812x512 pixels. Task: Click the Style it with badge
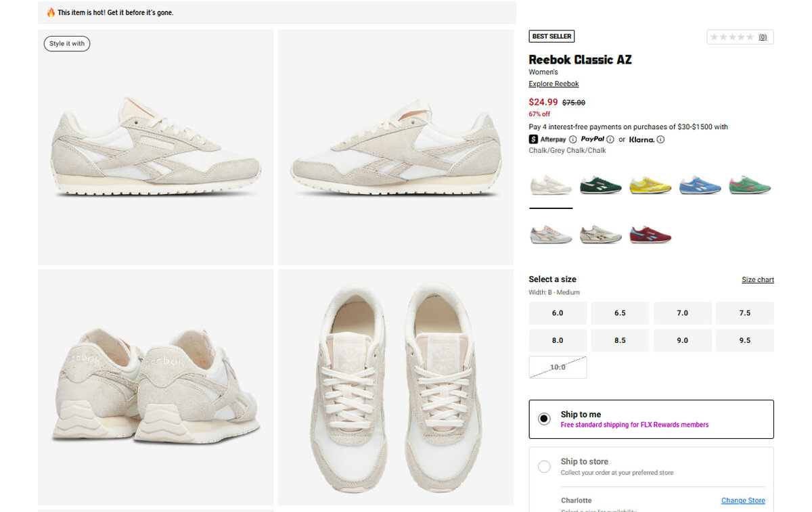coord(67,44)
